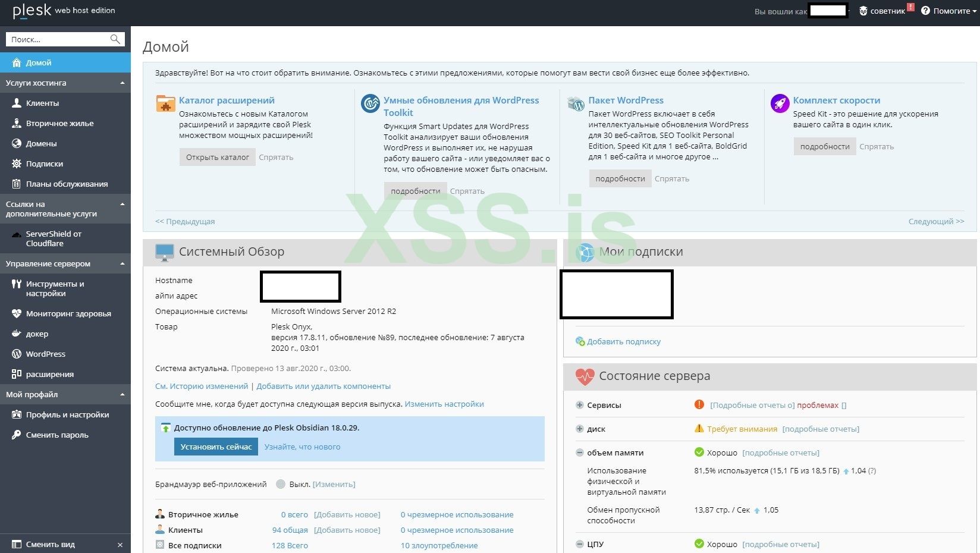Viewport: 980px width, 553px height.
Task: Open расширения via its sidebar icon
Action: 16,374
